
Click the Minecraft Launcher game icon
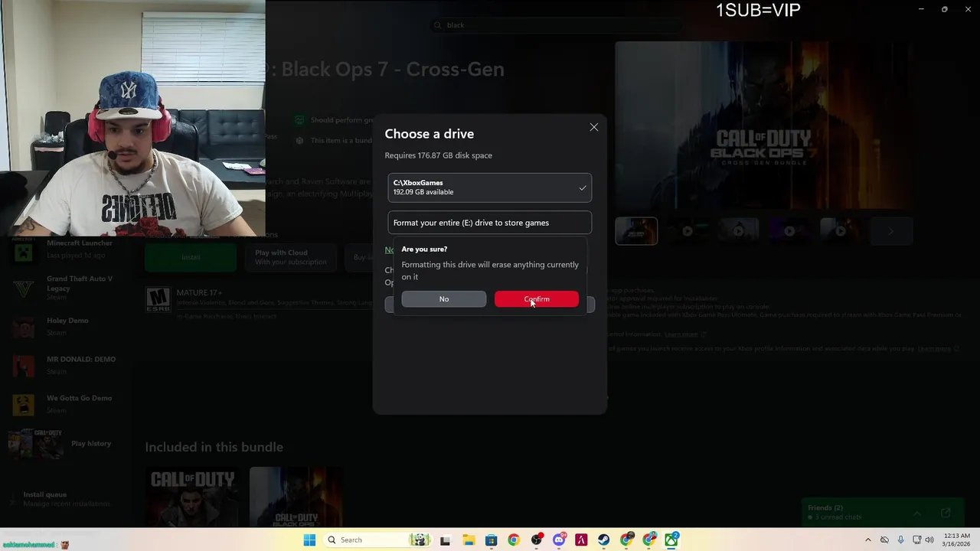click(x=24, y=252)
